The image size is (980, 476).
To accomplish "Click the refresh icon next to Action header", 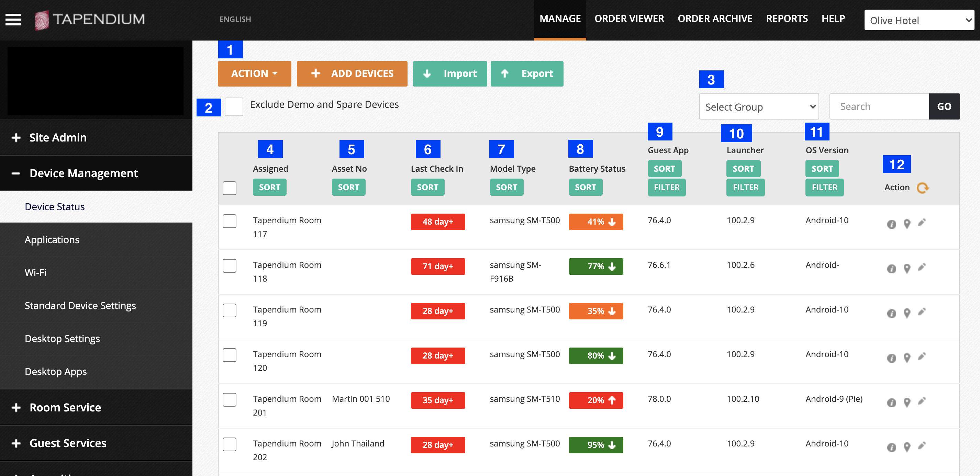I will [x=922, y=188].
